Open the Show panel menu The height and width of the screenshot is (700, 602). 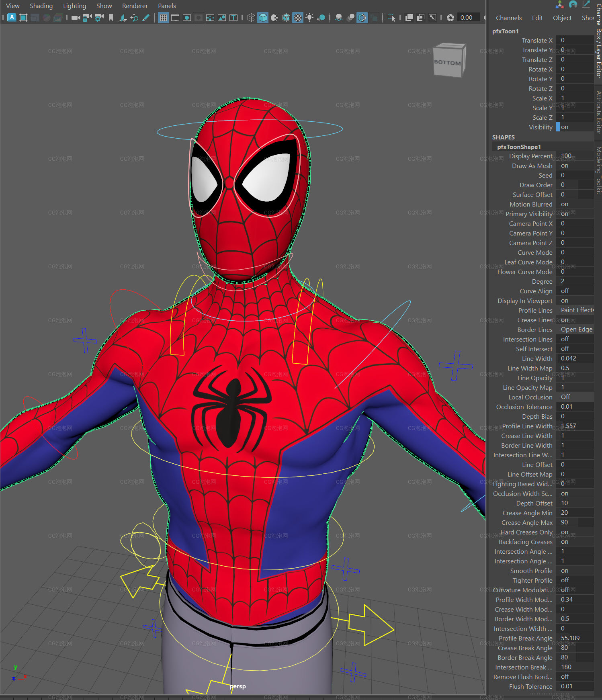104,6
